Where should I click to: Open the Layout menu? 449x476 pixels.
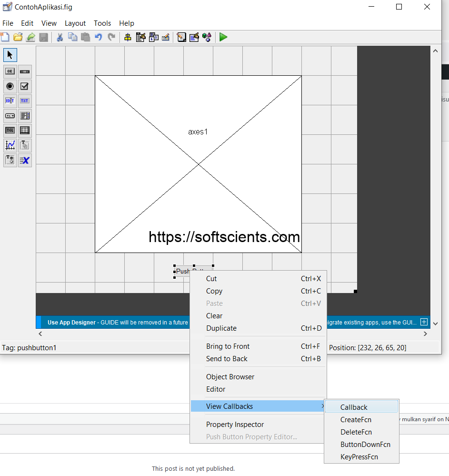tap(75, 23)
